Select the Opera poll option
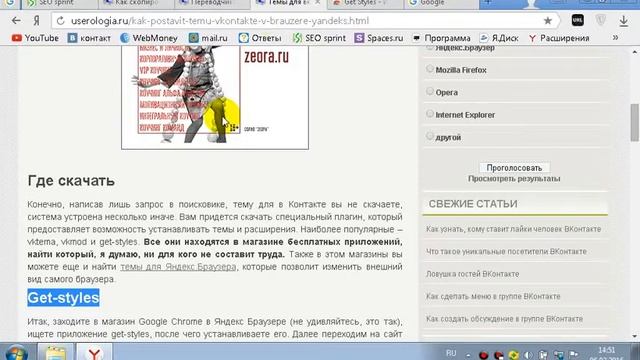The width and height of the screenshot is (640, 360). pyautogui.click(x=429, y=91)
